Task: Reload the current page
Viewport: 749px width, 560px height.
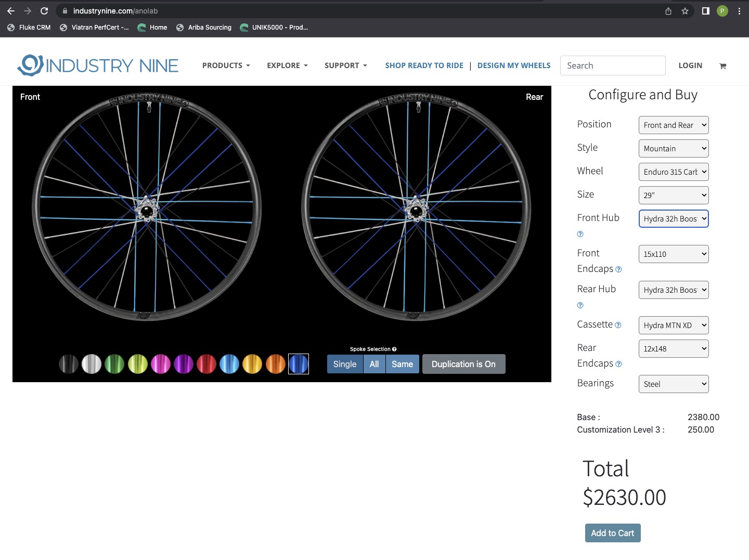Action: coord(44,11)
